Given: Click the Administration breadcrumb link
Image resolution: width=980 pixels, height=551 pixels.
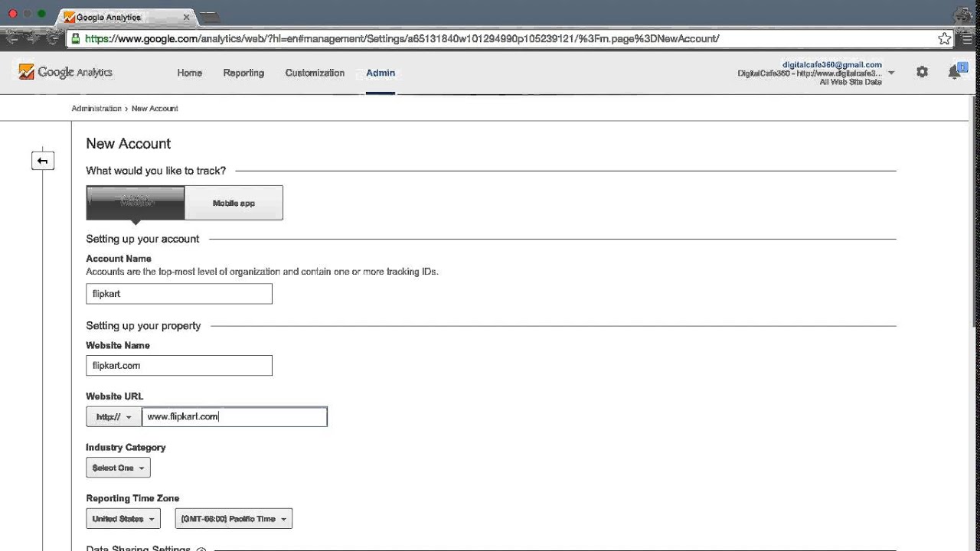Looking at the screenshot, I should [96, 109].
